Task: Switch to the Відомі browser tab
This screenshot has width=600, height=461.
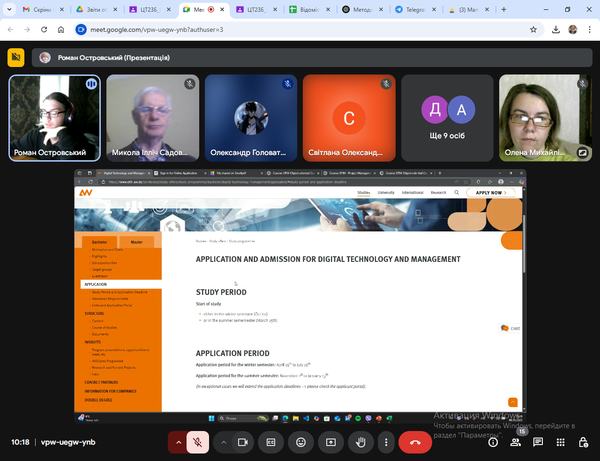Action: [x=309, y=9]
